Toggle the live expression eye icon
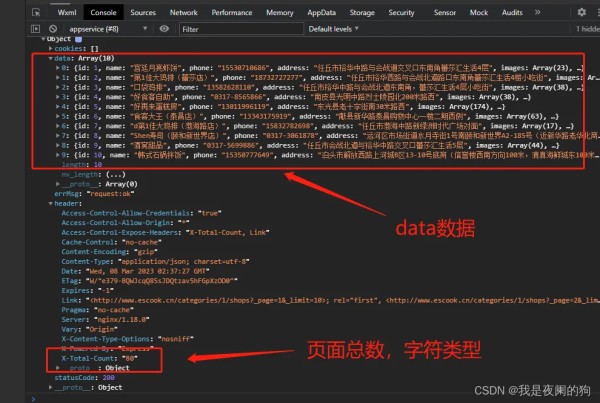 (x=164, y=29)
